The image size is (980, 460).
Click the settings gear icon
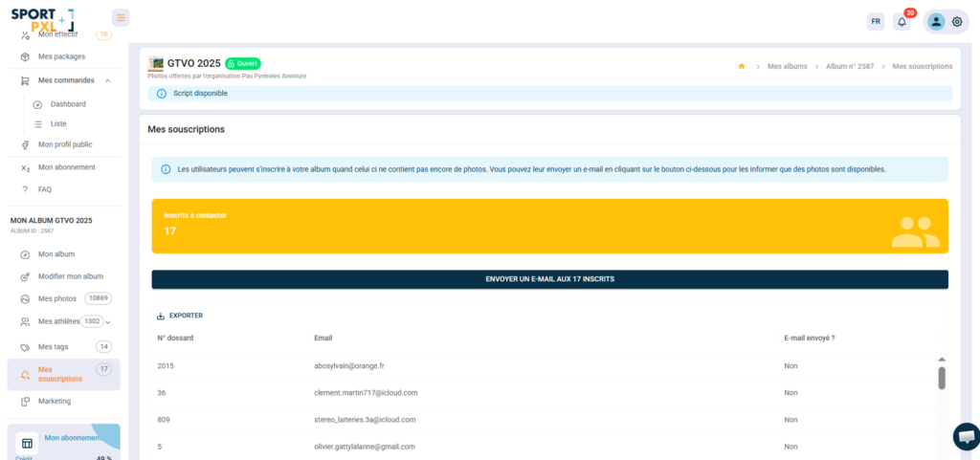957,22
